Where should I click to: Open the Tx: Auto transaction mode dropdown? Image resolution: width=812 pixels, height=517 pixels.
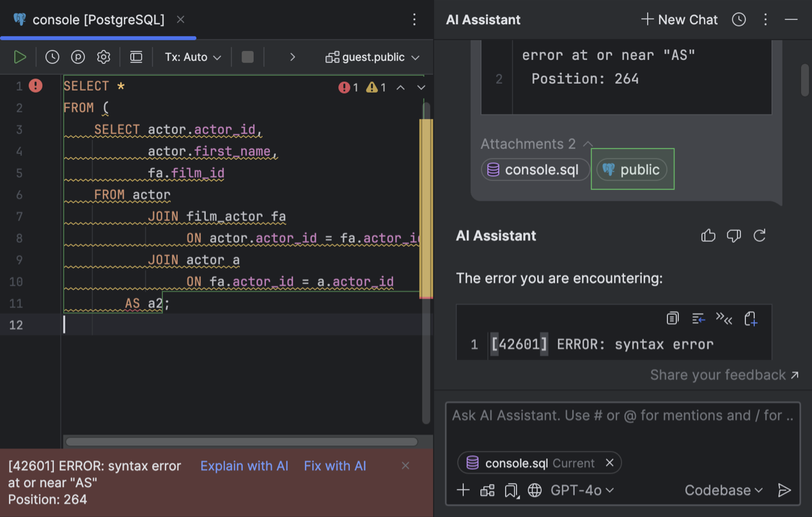pos(191,56)
